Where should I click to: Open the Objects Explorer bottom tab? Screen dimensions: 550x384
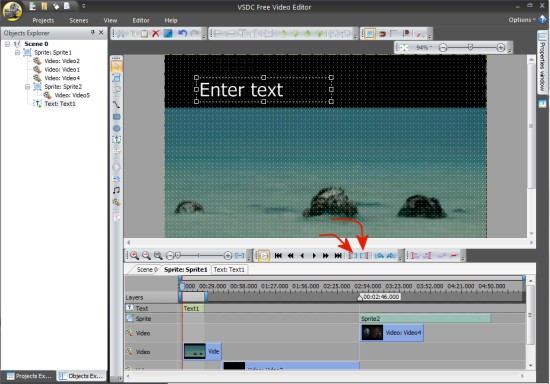[81, 376]
